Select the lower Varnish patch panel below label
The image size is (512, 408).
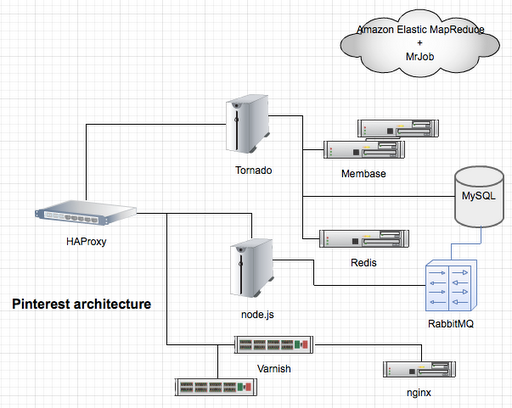coord(216,387)
